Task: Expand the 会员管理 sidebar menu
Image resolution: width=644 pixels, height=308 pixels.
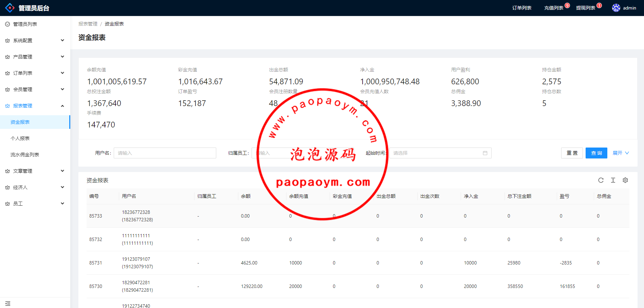Action: (x=35, y=89)
